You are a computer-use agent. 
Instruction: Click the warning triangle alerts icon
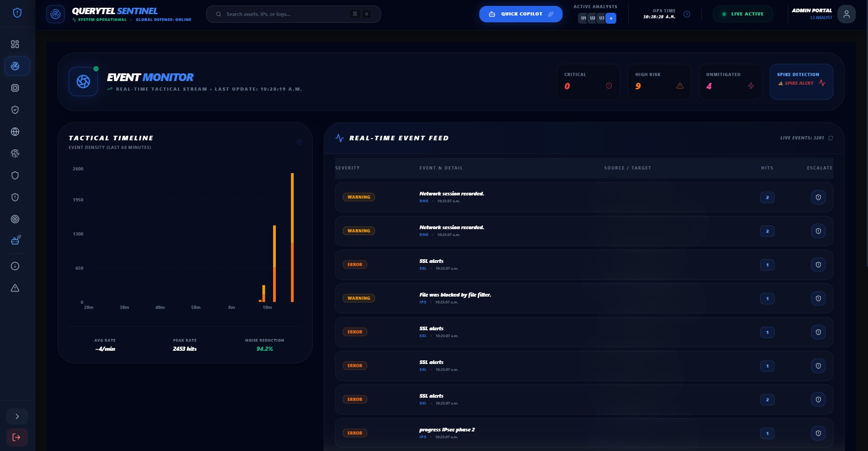(x=15, y=288)
